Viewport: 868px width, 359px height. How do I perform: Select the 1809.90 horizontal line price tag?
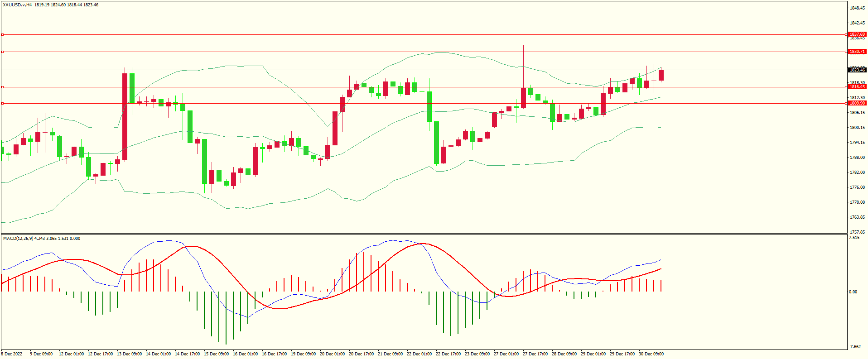pyautogui.click(x=857, y=103)
